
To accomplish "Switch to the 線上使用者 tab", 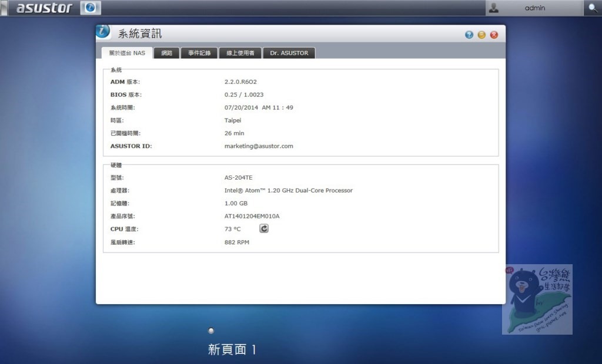I will [x=240, y=53].
